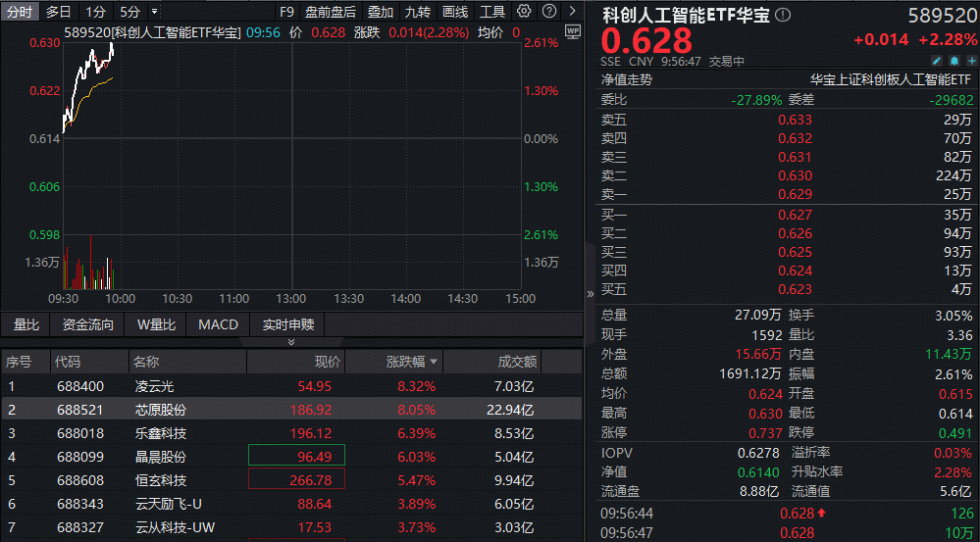Toggle the 九转 indicator

tap(418, 11)
